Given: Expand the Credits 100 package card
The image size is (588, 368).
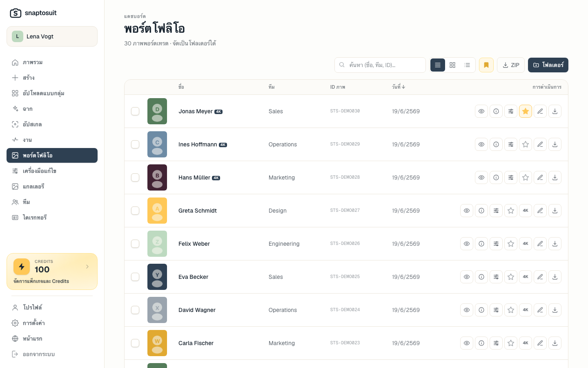Looking at the screenshot, I should [x=52, y=272].
